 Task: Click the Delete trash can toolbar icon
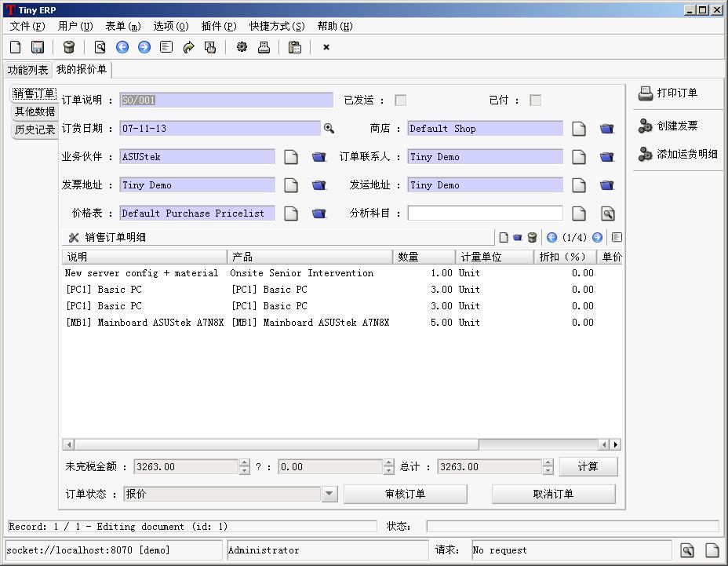(x=69, y=47)
